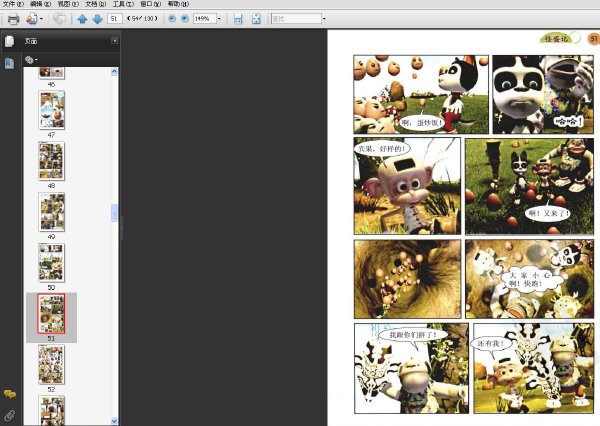The image size is (600, 426).
Task: Open the 编辑 menu
Action: [41, 4]
